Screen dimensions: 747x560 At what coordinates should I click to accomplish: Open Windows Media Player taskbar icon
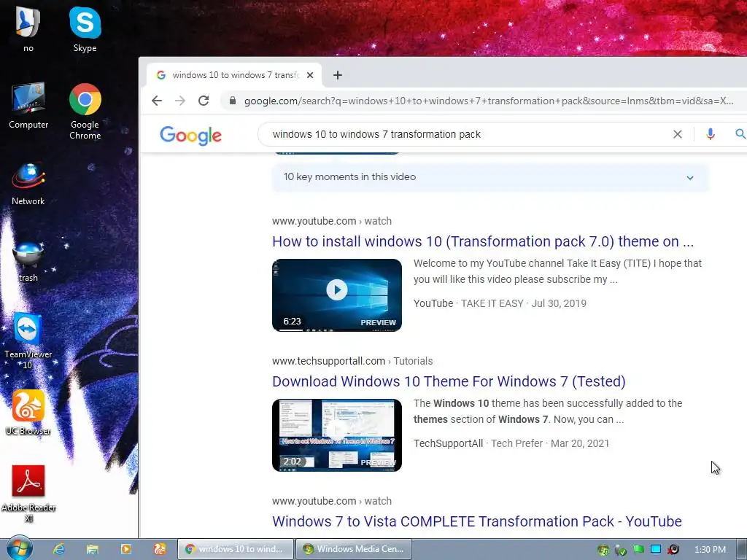[x=125, y=549]
